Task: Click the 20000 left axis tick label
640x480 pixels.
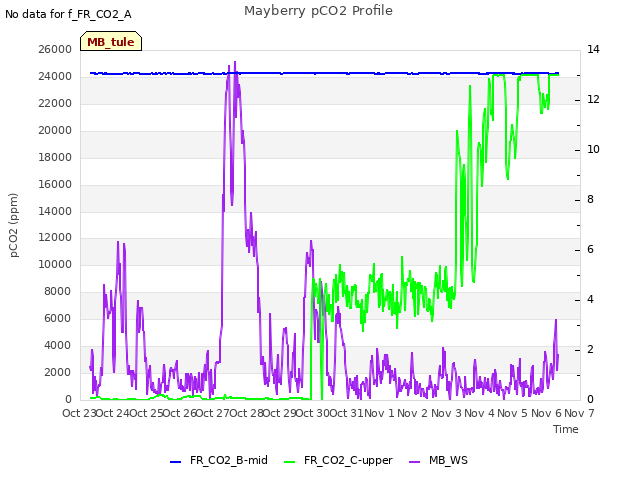Action: [x=55, y=130]
